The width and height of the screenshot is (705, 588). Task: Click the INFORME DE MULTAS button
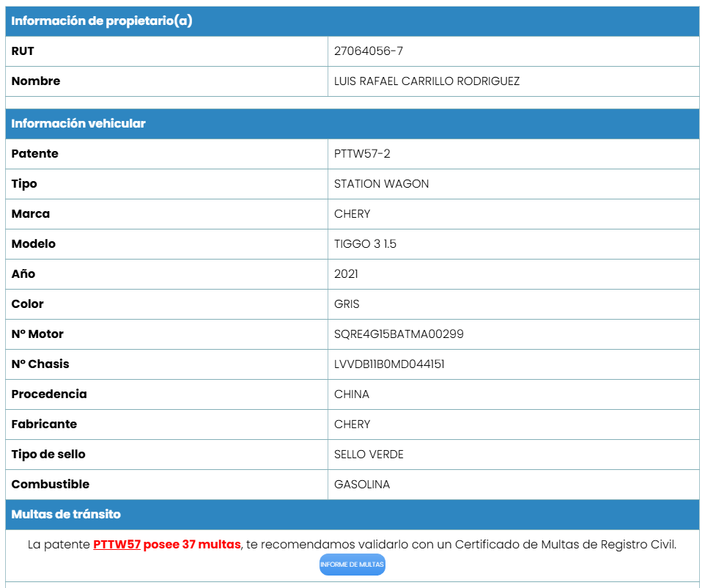352,564
